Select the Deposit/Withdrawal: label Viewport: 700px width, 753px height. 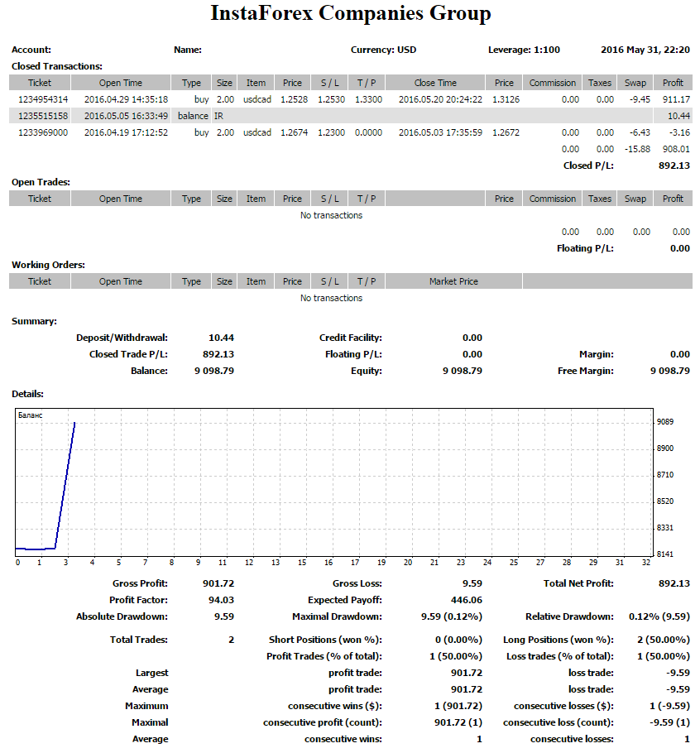coord(122,338)
